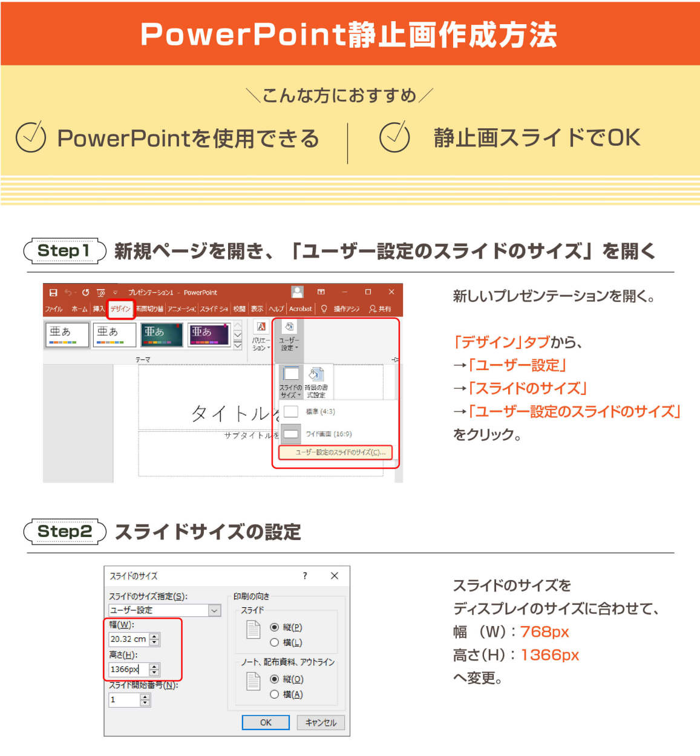Click the Save icon in PowerPoint title bar

click(53, 292)
